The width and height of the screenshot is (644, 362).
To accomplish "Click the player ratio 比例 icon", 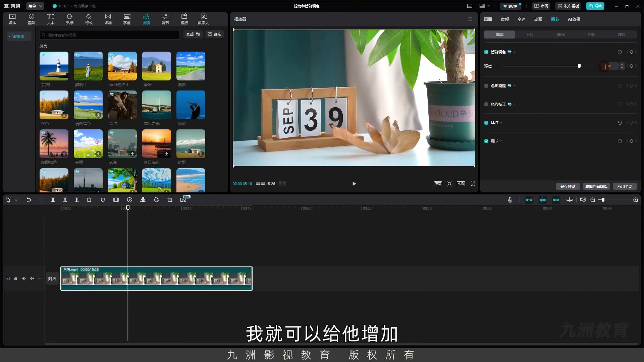I will coord(461,184).
